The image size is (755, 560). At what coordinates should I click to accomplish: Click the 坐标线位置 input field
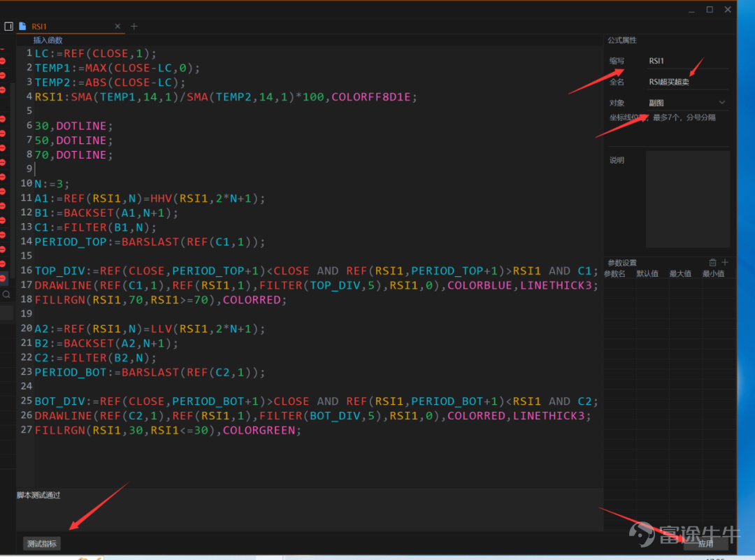click(x=689, y=117)
